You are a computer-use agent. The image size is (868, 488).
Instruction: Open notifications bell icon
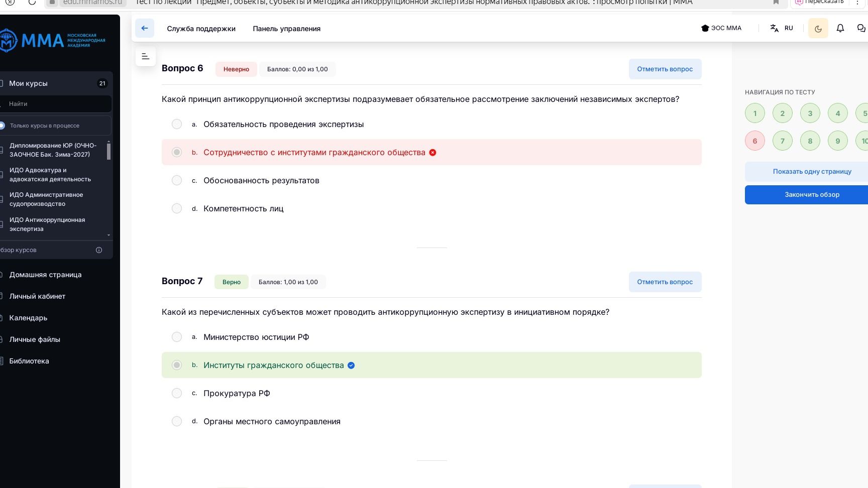pyautogui.click(x=840, y=28)
